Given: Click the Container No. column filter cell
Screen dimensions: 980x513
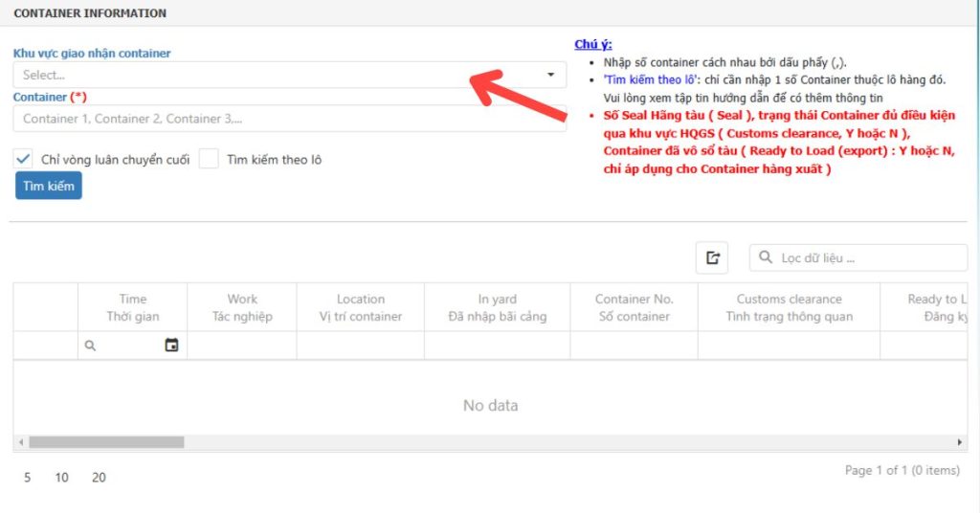Looking at the screenshot, I should [x=634, y=346].
